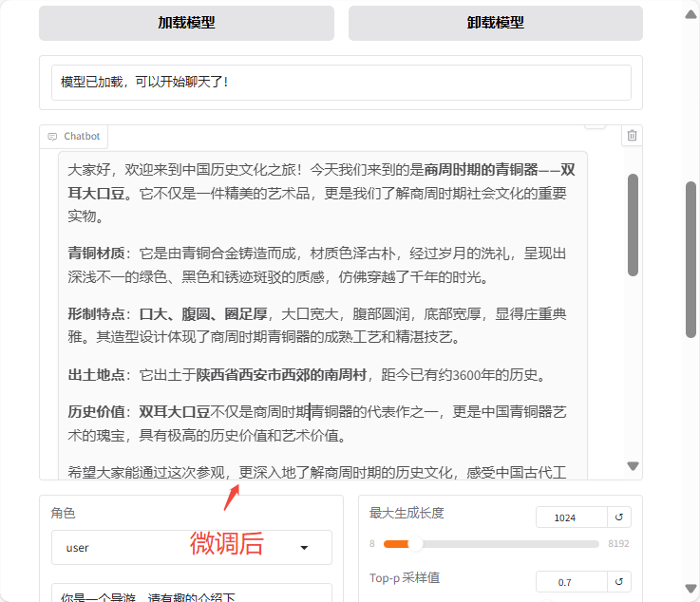700x602 pixels.
Task: Click the page vertical scrollbar thumb
Action: tap(691, 259)
